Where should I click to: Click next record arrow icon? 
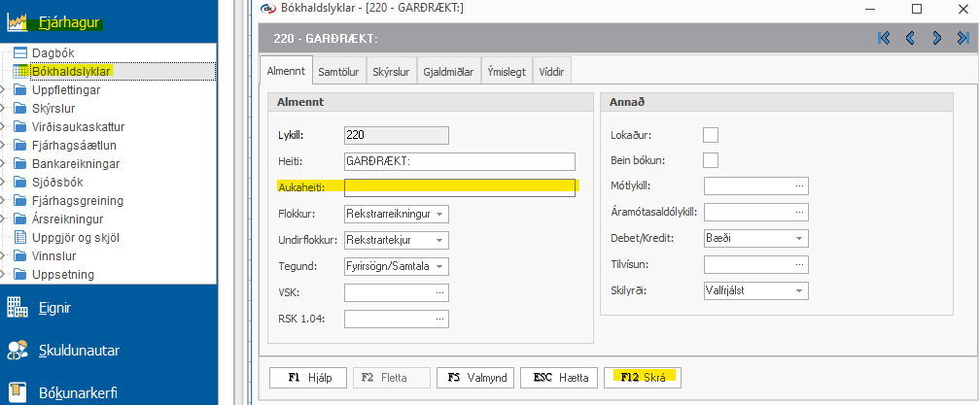click(936, 38)
